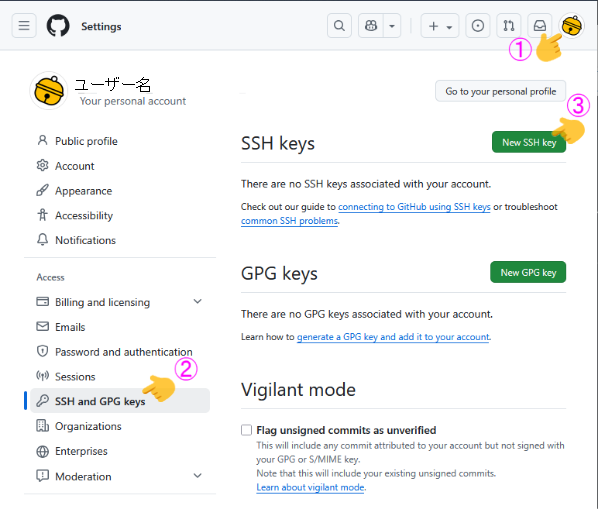600x509 pixels.
Task: Open the Copilot icon in header
Action: (371, 26)
